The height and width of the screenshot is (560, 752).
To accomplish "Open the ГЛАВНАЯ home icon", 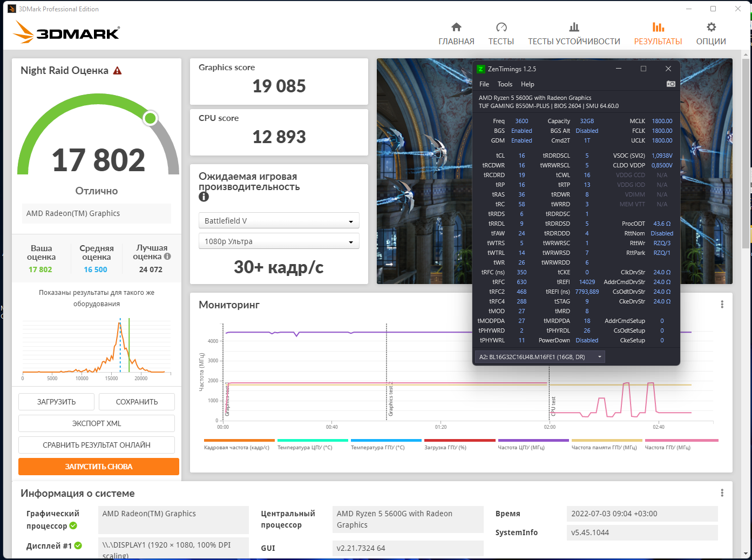I will (456, 27).
